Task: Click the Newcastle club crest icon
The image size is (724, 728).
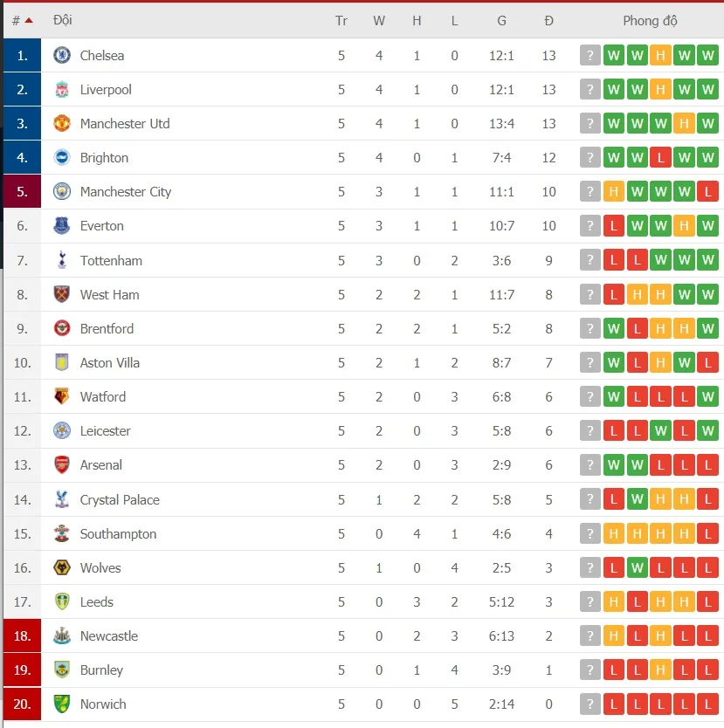Action: (62, 635)
